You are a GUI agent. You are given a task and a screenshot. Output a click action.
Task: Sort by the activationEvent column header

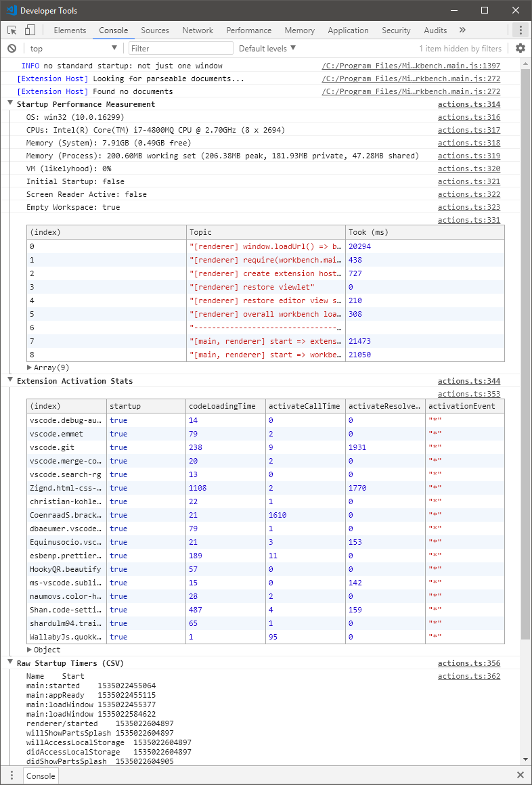465,406
